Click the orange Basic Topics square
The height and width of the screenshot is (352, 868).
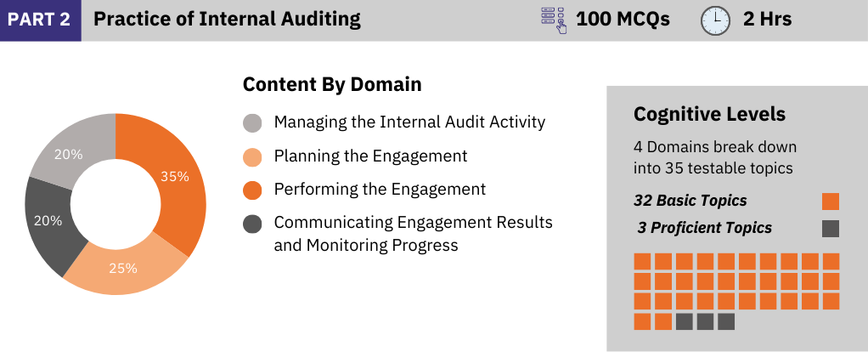[x=831, y=202]
